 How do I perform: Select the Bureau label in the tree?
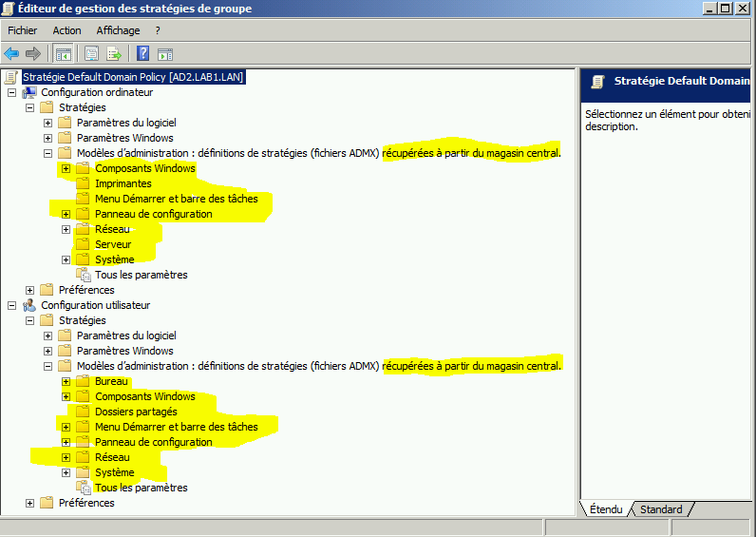[x=111, y=381]
